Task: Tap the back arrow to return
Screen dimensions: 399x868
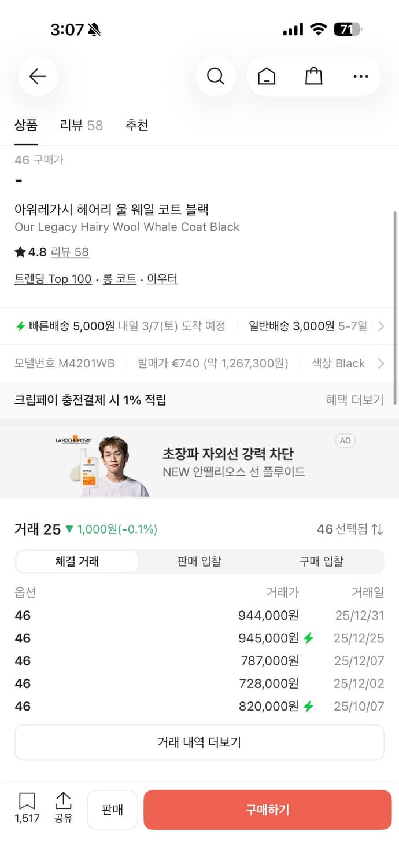Action: pyautogui.click(x=37, y=76)
